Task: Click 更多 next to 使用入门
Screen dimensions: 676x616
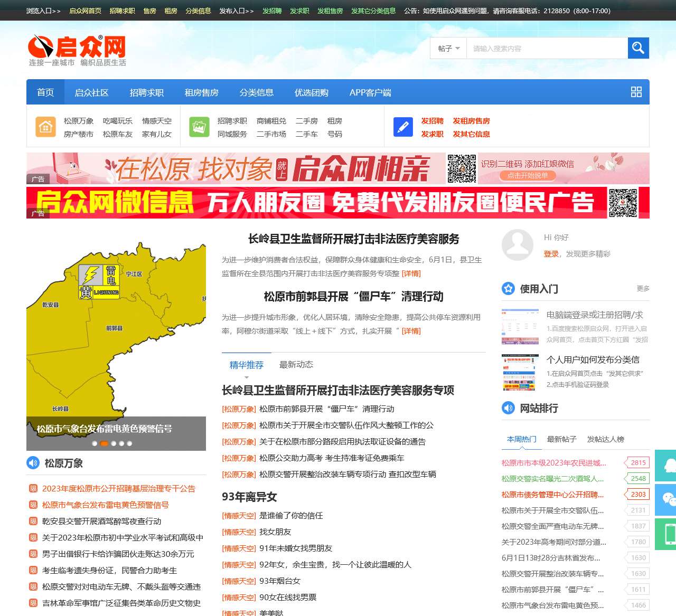Action: point(643,288)
